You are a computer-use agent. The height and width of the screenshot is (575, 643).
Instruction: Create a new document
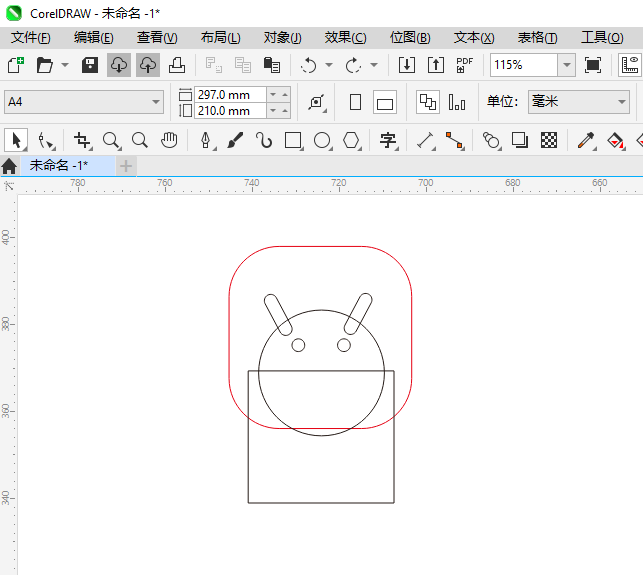coord(16,65)
